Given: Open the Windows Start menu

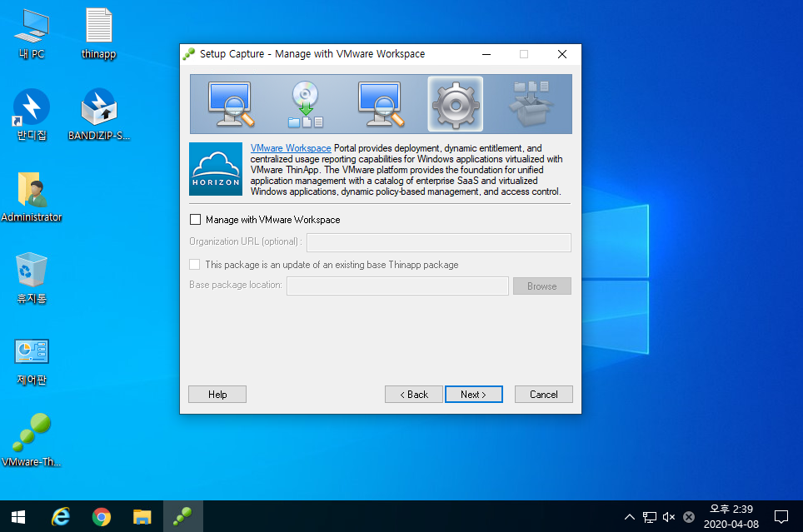Looking at the screenshot, I should tap(18, 517).
